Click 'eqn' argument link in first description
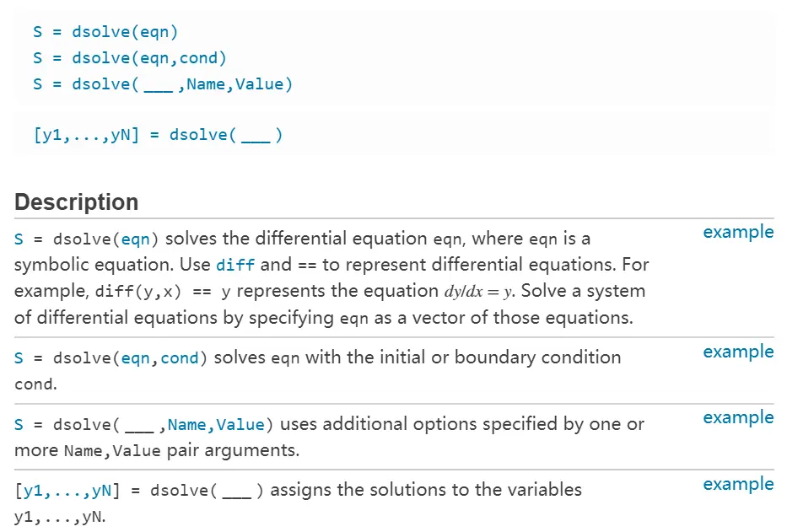787x532 pixels. pos(136,239)
